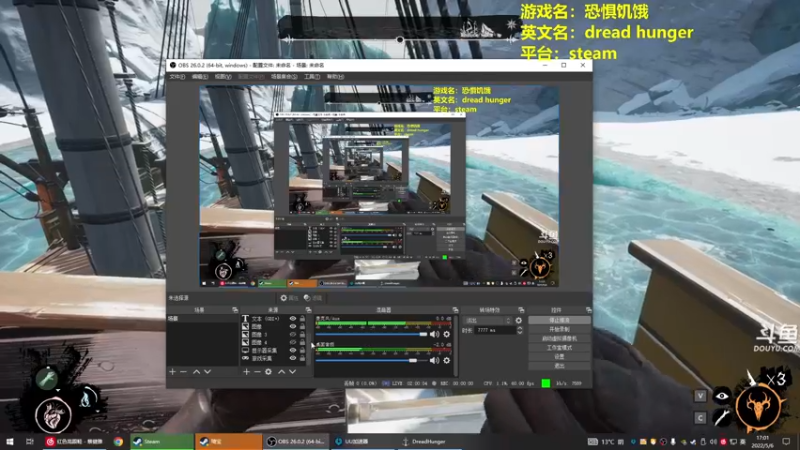The height and width of the screenshot is (450, 800).
Task: Select the display capture source row
Action: click(273, 351)
